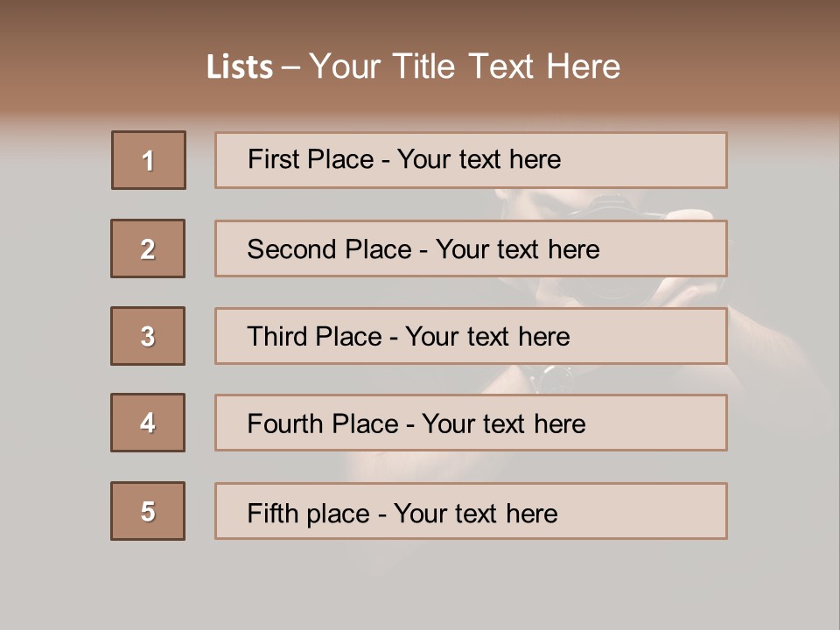Select the number 4 box
This screenshot has height=630, width=840.
coord(148,423)
